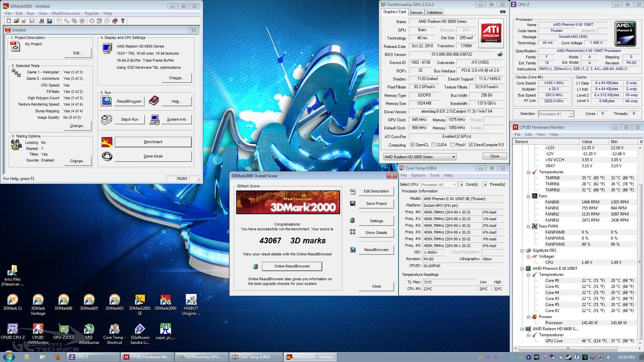
Task: Click the yellow question mark toolbar icon
Action: coord(123,21)
